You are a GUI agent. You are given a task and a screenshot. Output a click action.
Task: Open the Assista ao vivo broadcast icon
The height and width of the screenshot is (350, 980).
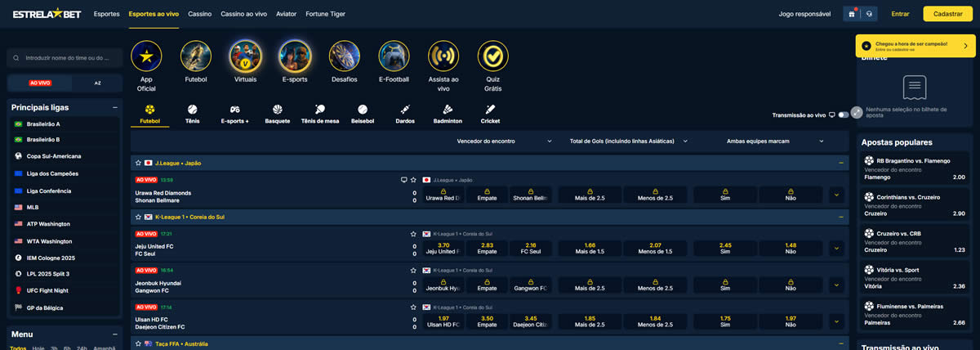tap(443, 56)
